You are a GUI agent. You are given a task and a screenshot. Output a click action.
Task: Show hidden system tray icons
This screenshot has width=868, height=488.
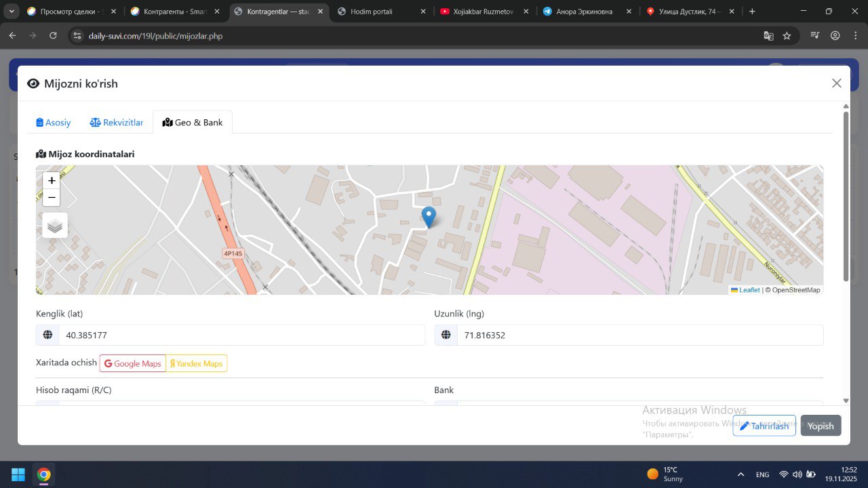(x=741, y=474)
